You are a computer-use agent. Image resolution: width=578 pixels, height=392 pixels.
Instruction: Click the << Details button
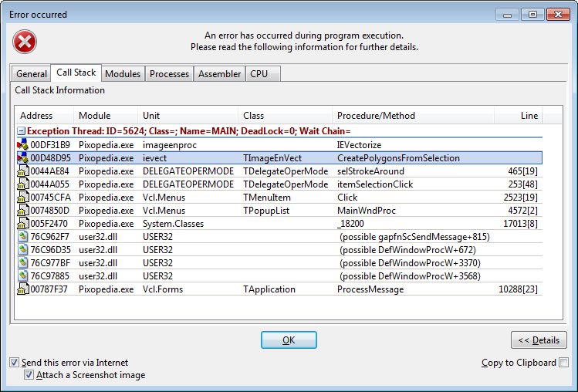[x=539, y=340]
